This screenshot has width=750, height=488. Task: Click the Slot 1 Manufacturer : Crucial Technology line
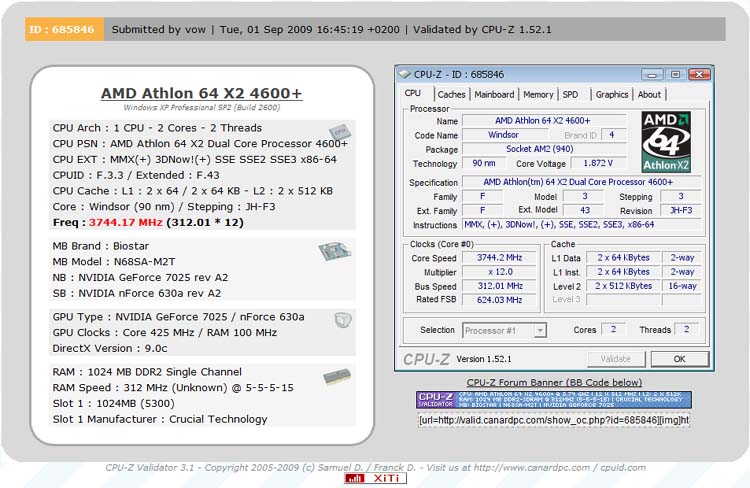[160, 419]
